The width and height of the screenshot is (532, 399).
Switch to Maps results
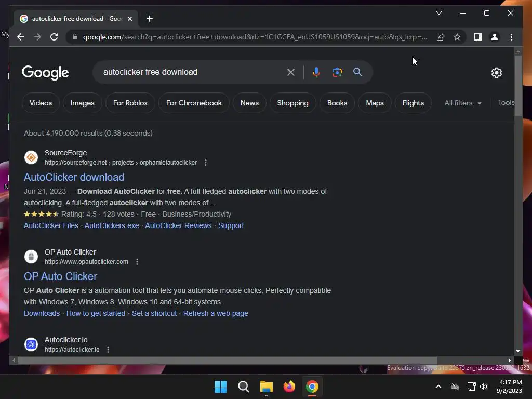click(x=375, y=103)
